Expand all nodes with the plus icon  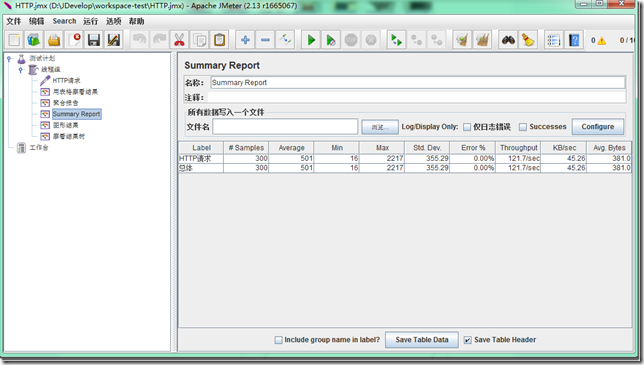pyautogui.click(x=245, y=40)
